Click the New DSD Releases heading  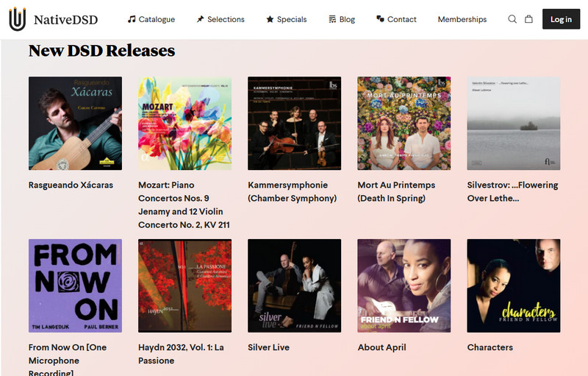point(101,51)
